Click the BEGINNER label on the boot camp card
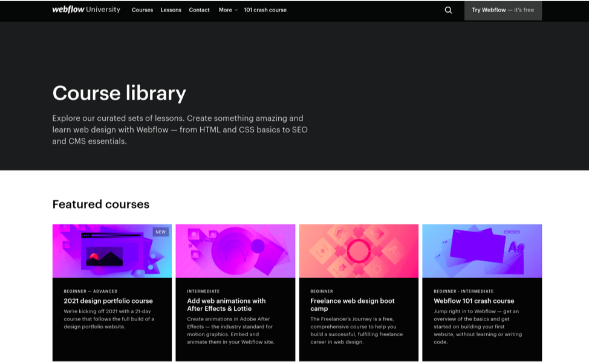 pyautogui.click(x=321, y=291)
